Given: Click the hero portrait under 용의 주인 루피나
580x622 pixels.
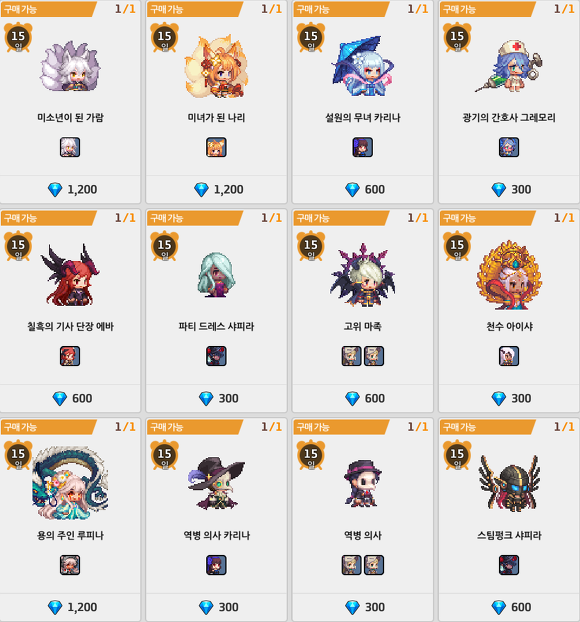Looking at the screenshot, I should [x=70, y=565].
